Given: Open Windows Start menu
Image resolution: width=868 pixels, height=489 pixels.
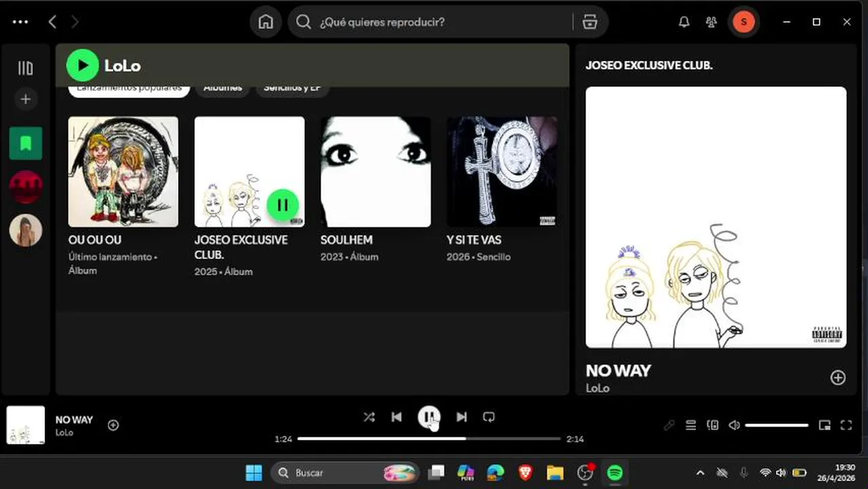Looking at the screenshot, I should [253, 473].
